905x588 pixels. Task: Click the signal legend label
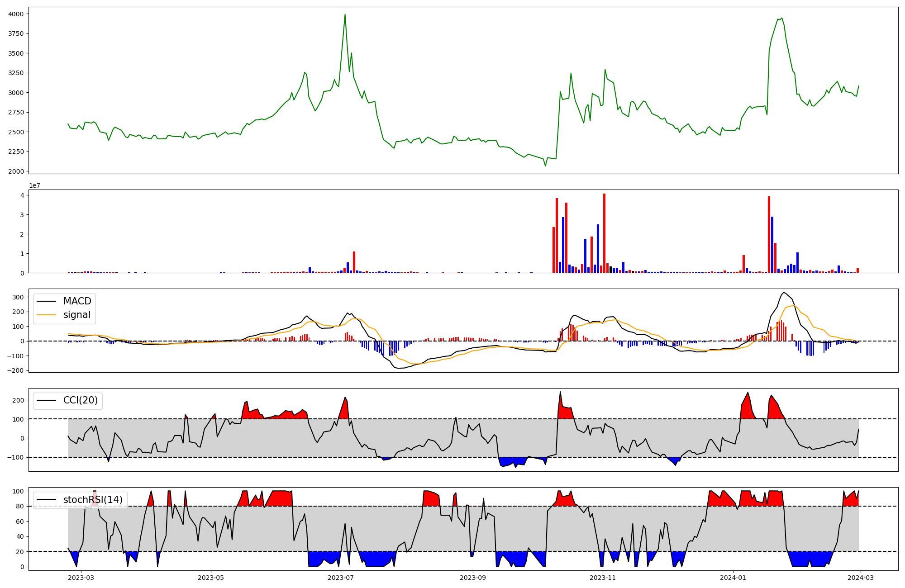point(76,315)
